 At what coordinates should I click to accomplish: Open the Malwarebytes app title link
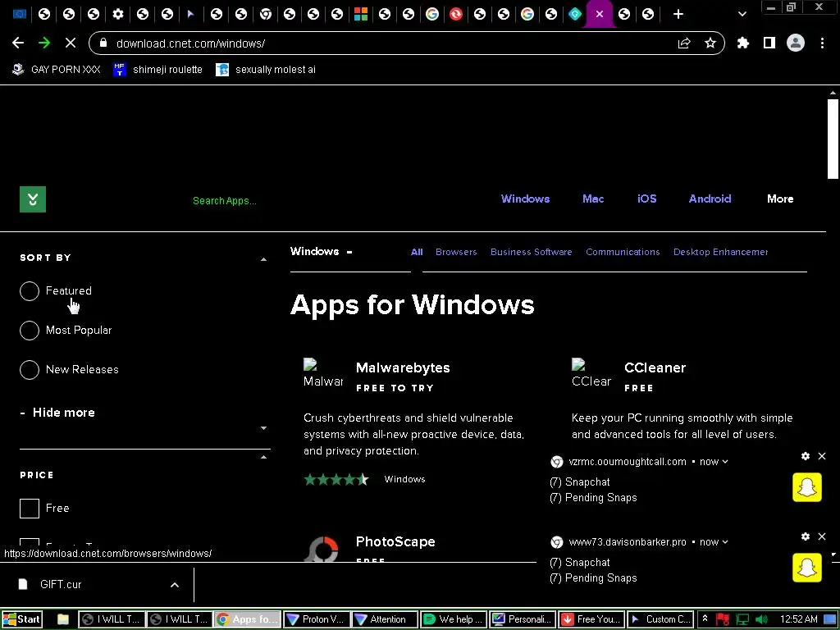click(x=403, y=367)
